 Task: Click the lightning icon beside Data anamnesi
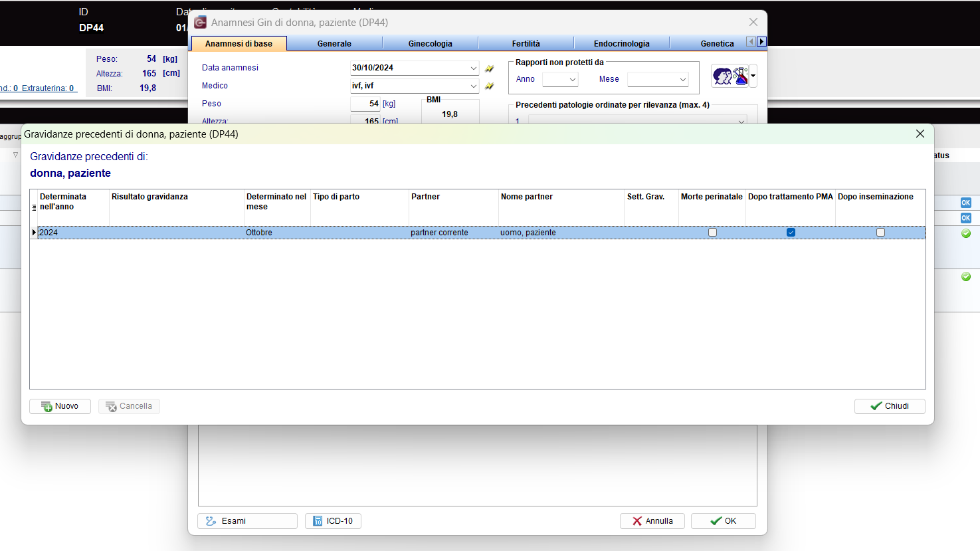(490, 68)
